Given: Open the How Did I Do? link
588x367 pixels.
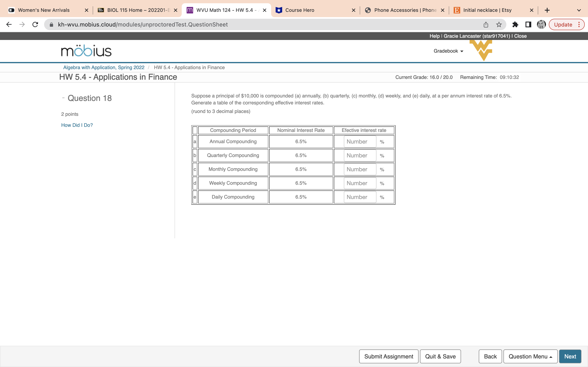Looking at the screenshot, I should click(x=77, y=125).
